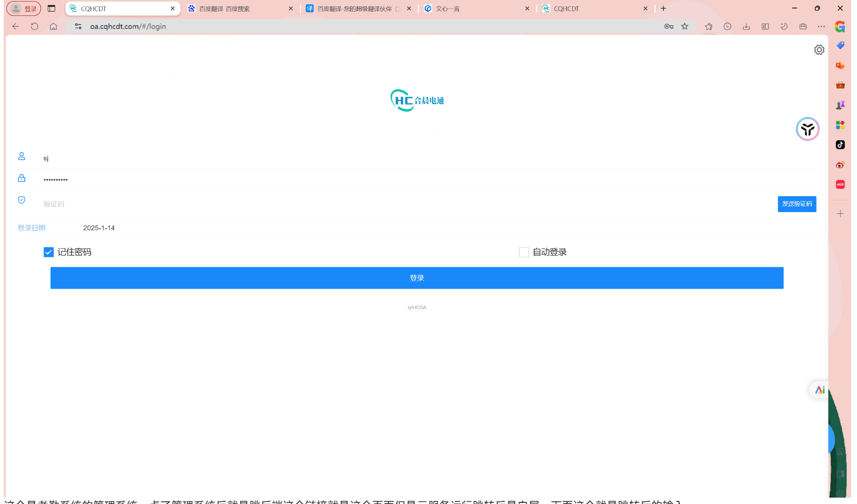The height and width of the screenshot is (504, 857).
Task: Click the 自动登录 label text
Action: pos(550,252)
